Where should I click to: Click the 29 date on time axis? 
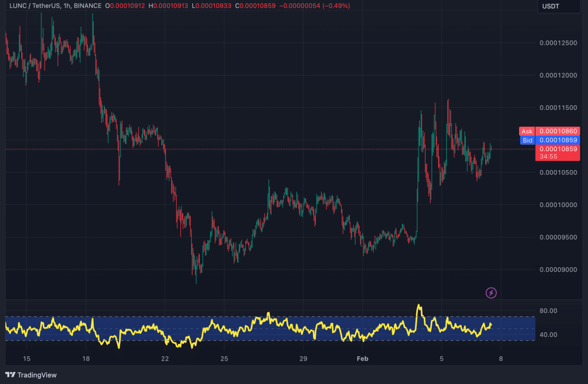(x=303, y=359)
